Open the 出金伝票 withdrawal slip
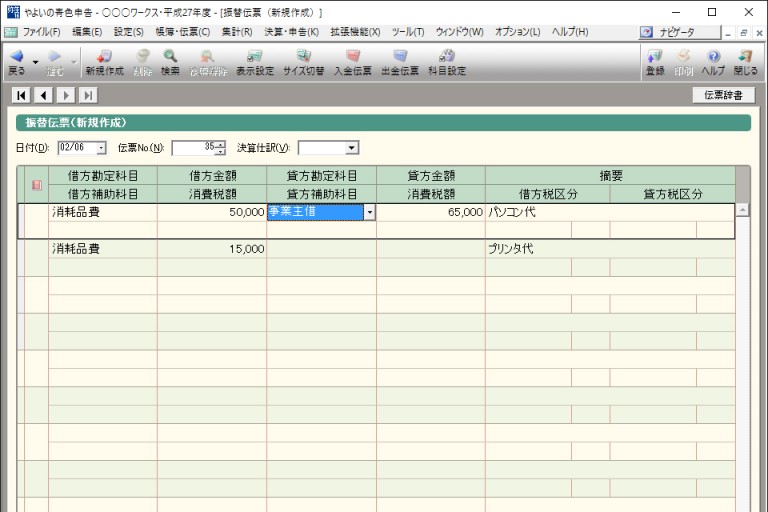 pyautogui.click(x=400, y=62)
